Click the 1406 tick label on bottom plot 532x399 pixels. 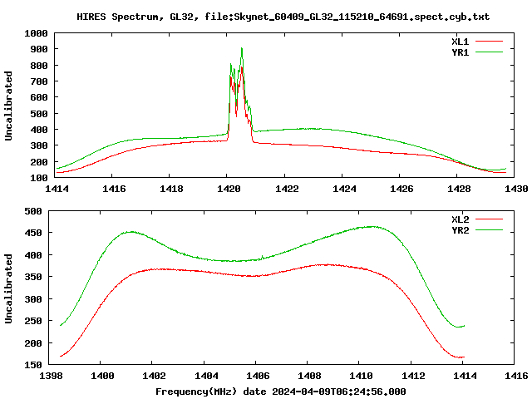click(258, 376)
